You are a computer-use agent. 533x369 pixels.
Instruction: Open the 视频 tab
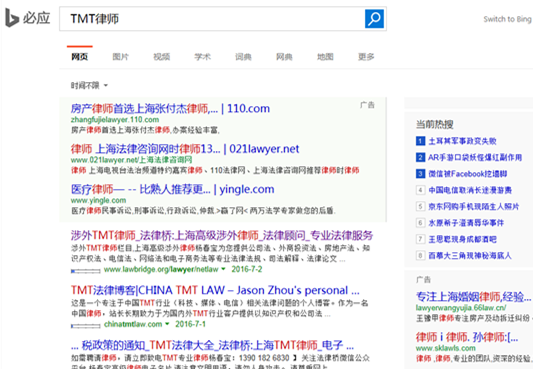[161, 57]
